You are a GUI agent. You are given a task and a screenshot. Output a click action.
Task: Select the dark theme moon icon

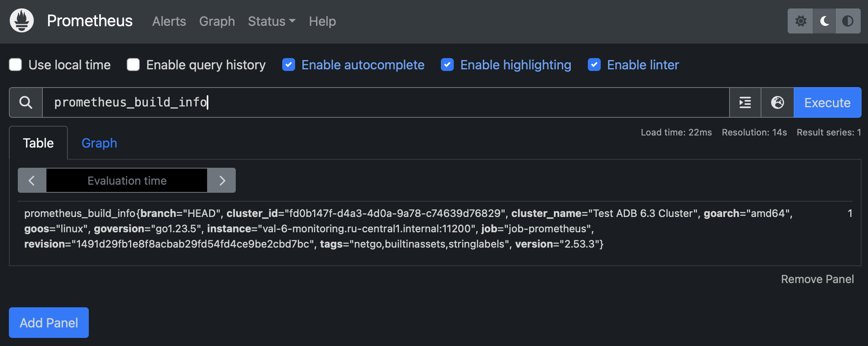click(824, 21)
